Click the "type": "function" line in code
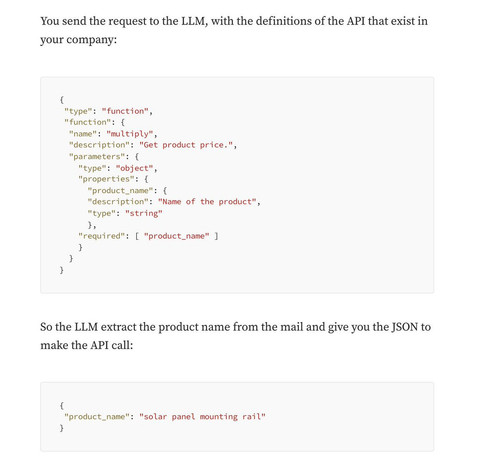 tap(108, 111)
